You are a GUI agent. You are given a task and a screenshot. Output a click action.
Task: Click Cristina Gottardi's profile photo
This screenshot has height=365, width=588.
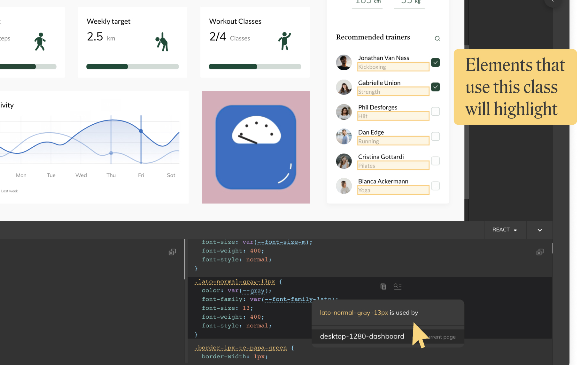click(344, 161)
